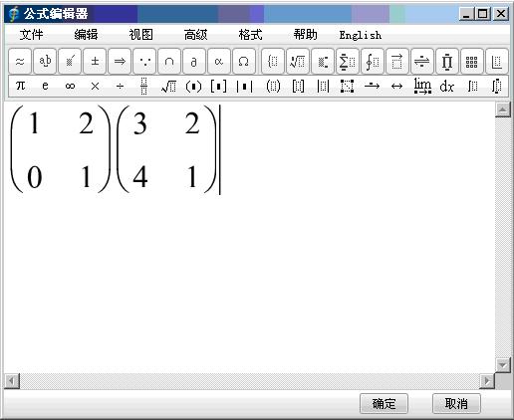
Task: Click the vertical scrollbar down arrow
Action: point(503,365)
